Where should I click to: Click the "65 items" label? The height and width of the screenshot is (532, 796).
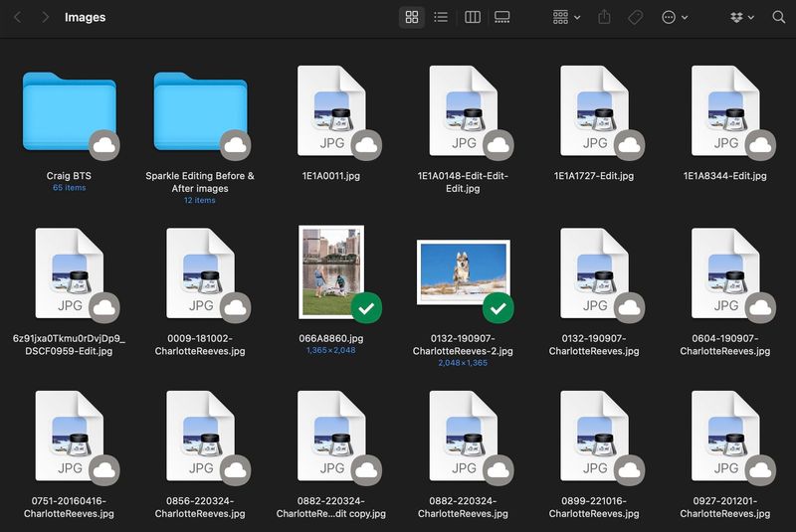coord(69,188)
